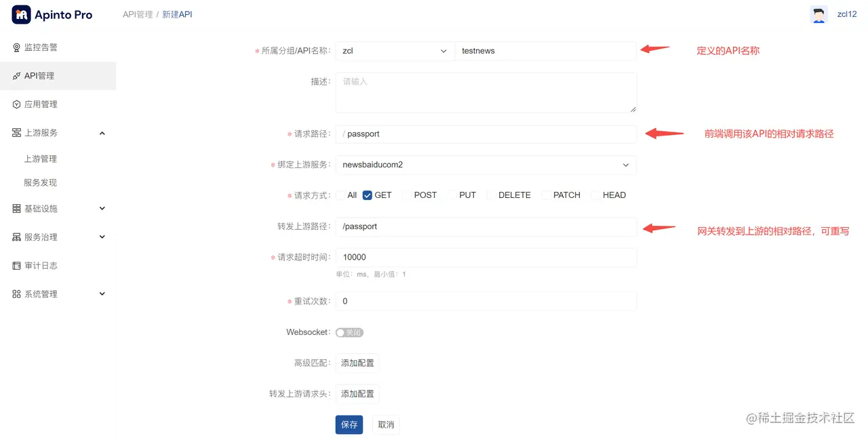Viewport: 868px width, 438px height.
Task: Click the 重试次数 field showing 0
Action: click(x=486, y=301)
